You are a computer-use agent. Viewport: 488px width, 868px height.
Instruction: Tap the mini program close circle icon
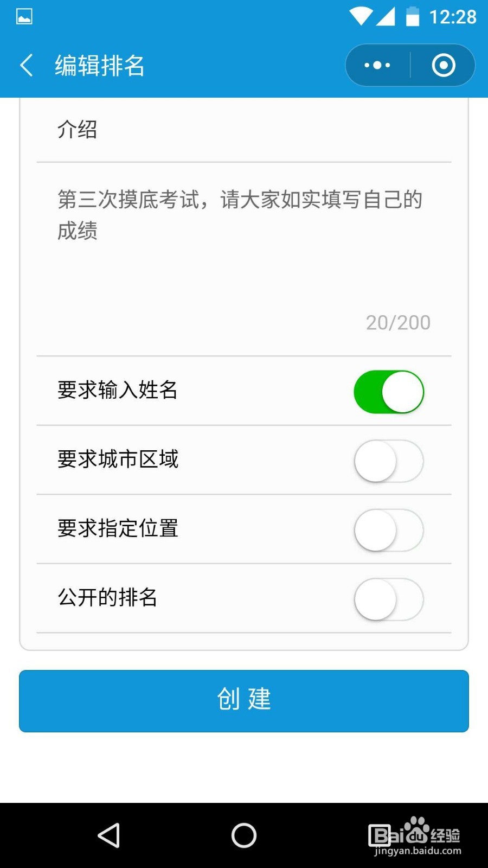444,65
